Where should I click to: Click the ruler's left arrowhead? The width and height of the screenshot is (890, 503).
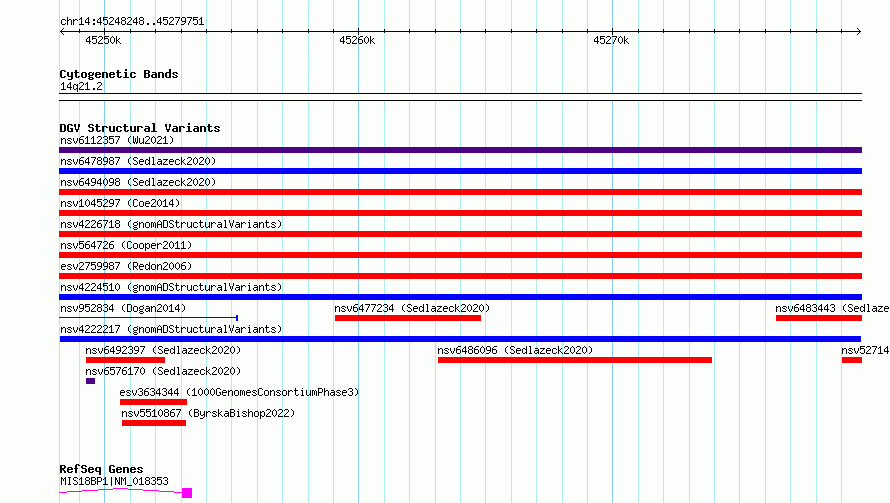[x=62, y=32]
